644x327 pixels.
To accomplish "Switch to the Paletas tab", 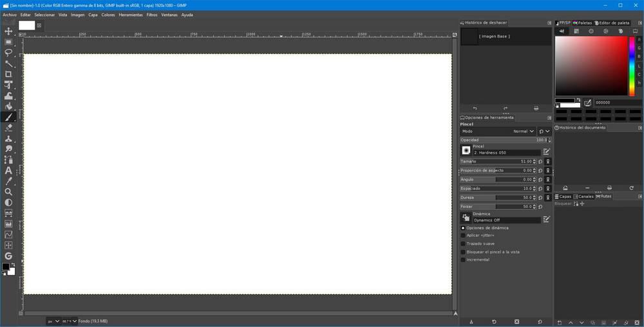I will (x=582, y=23).
